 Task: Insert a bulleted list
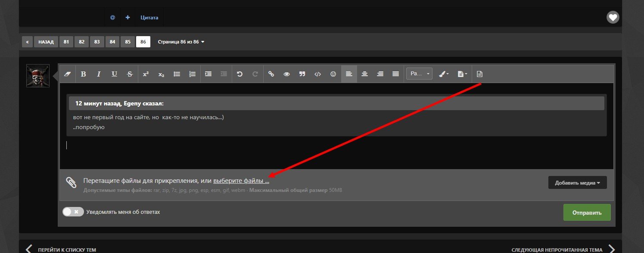tap(177, 74)
